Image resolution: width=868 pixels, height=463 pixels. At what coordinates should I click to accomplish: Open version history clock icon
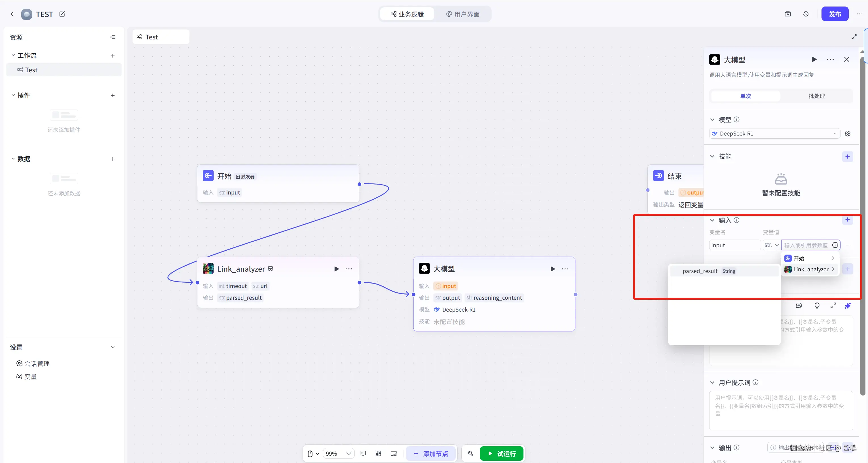[x=806, y=14]
